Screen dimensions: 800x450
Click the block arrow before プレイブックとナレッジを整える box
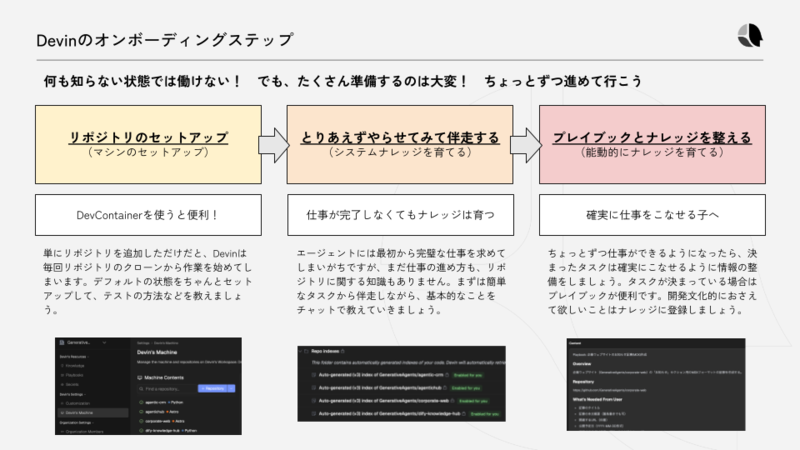(x=526, y=145)
